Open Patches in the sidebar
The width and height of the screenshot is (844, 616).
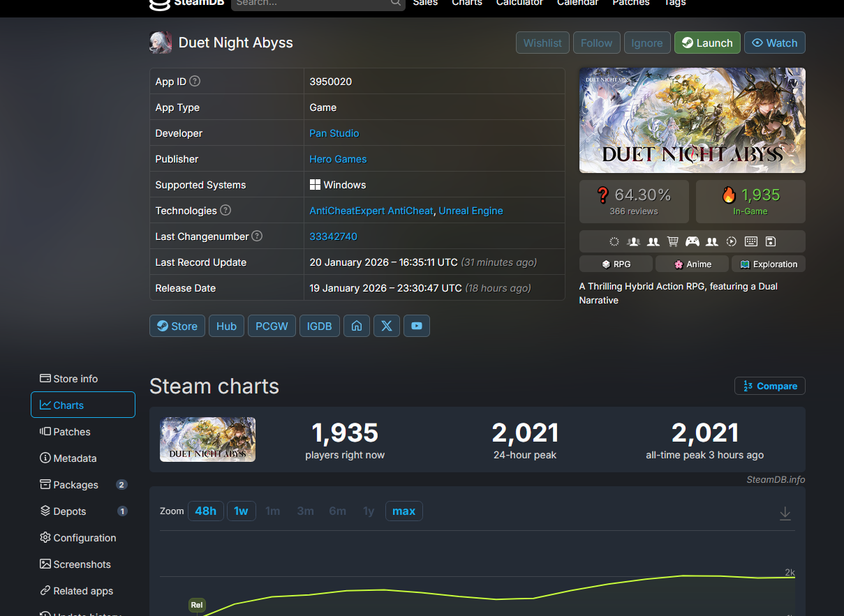tap(83, 432)
